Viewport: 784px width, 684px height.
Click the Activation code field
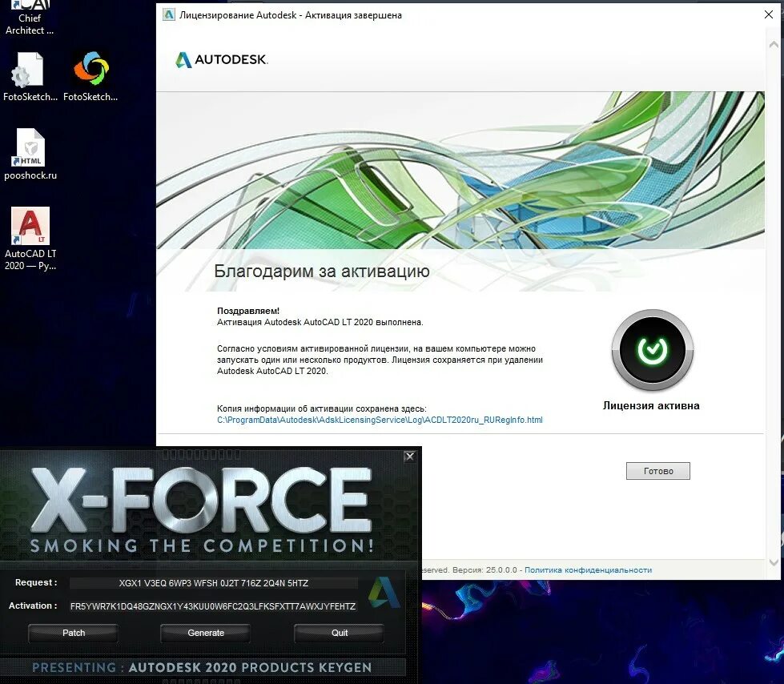214,606
